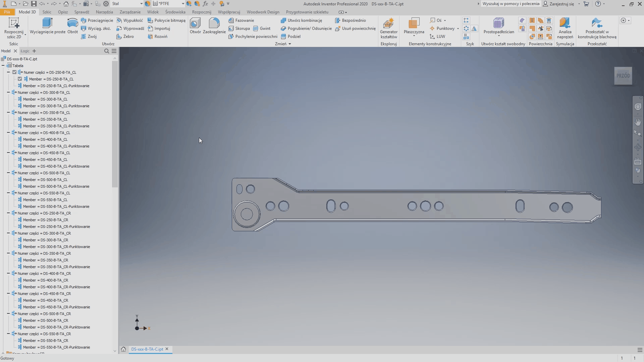Open the Stal material dropdown
This screenshot has width=644, height=362.
click(141, 4)
